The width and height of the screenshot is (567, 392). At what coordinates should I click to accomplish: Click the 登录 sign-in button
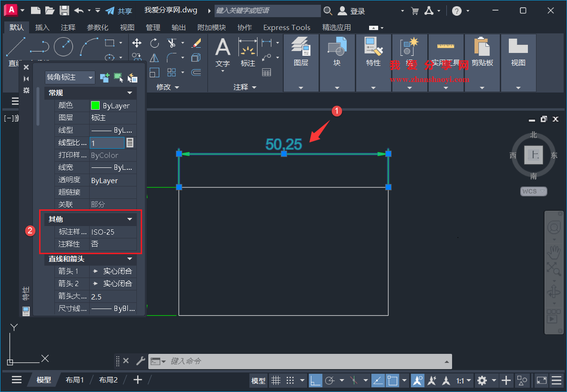[351, 11]
